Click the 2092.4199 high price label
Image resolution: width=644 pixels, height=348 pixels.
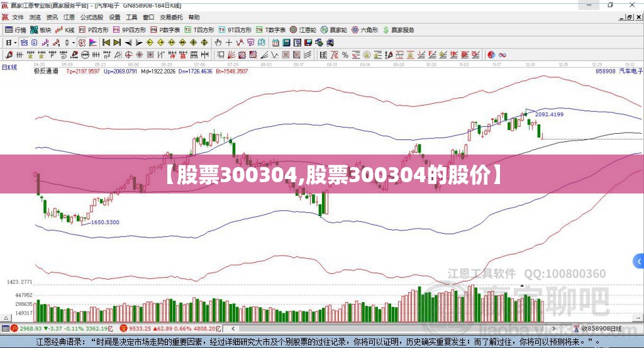click(549, 114)
